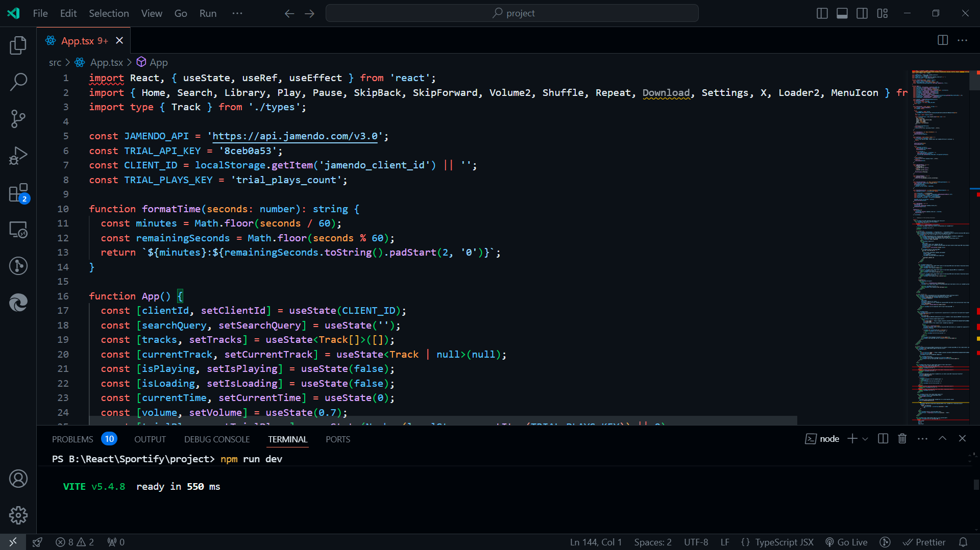Screen dimensions: 980x550
Task: Open the Customize Layout menu
Action: (x=883, y=13)
